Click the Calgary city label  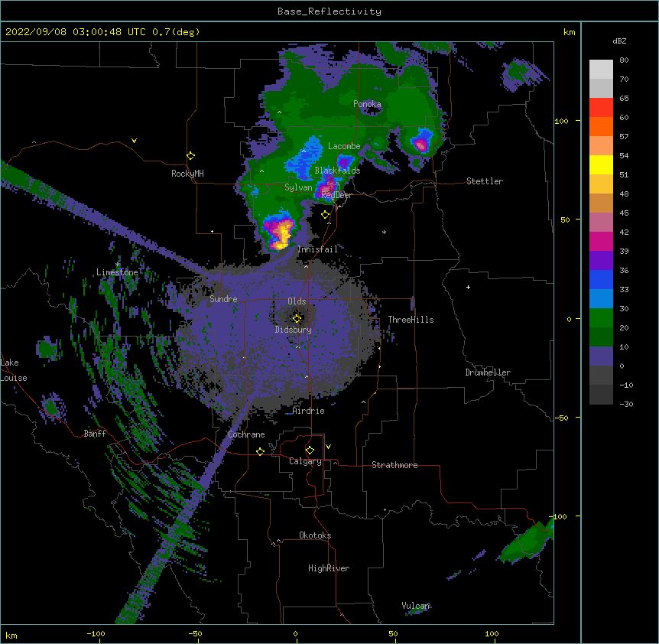[x=306, y=461]
